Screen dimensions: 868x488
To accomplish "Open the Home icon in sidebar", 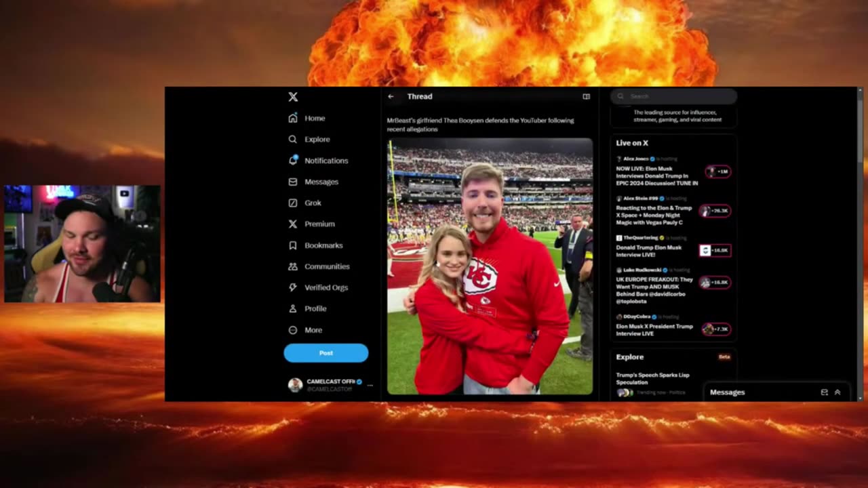I will (293, 118).
